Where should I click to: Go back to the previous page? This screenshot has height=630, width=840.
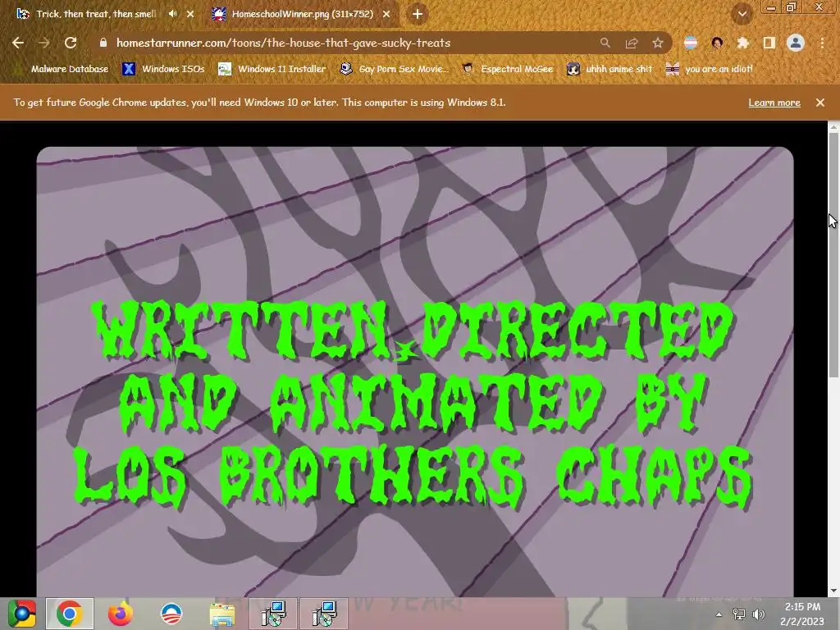pos(18,43)
